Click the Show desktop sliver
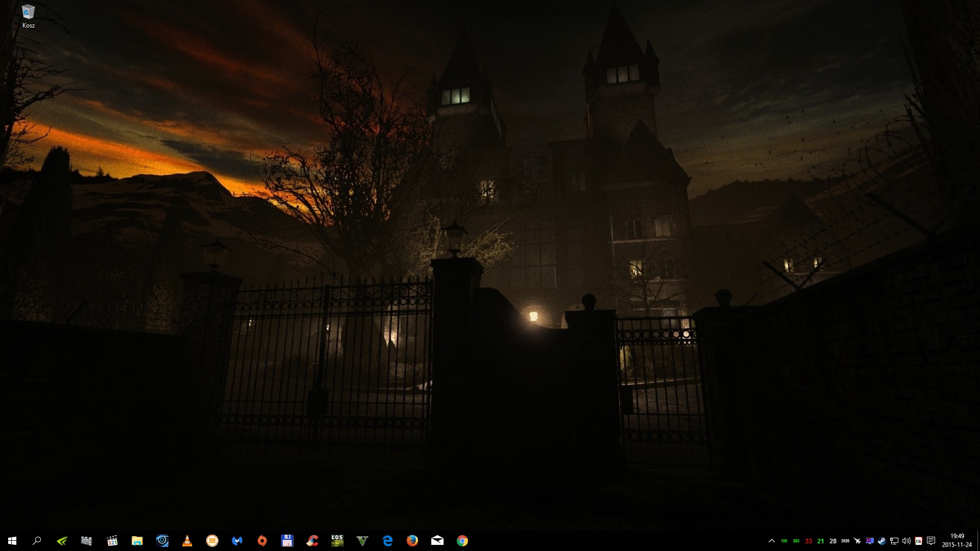 point(978,541)
